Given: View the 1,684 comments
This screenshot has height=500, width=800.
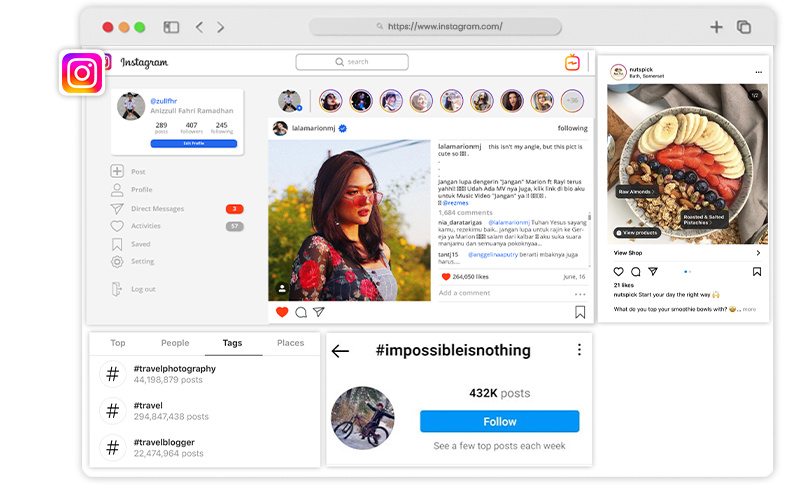Looking at the screenshot, I should click(x=465, y=213).
